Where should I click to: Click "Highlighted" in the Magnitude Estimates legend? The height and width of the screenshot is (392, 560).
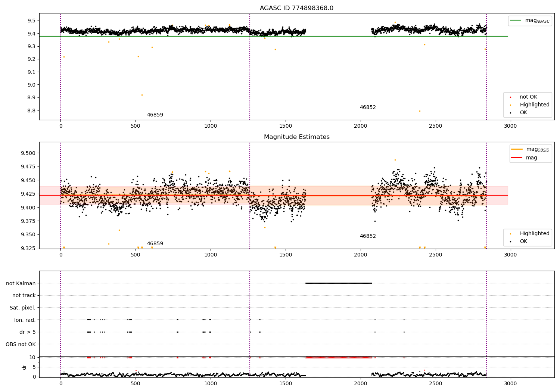[x=534, y=234]
